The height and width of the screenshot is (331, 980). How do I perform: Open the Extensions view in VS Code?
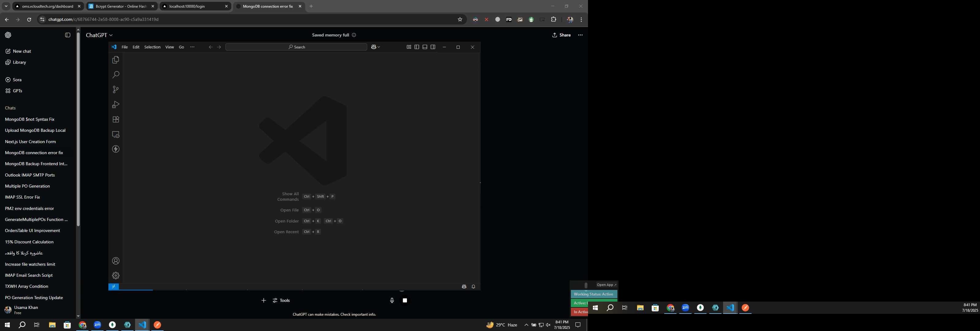coord(116,119)
